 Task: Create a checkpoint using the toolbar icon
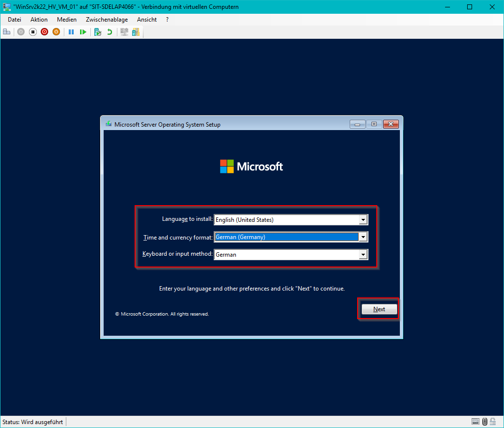pos(98,32)
